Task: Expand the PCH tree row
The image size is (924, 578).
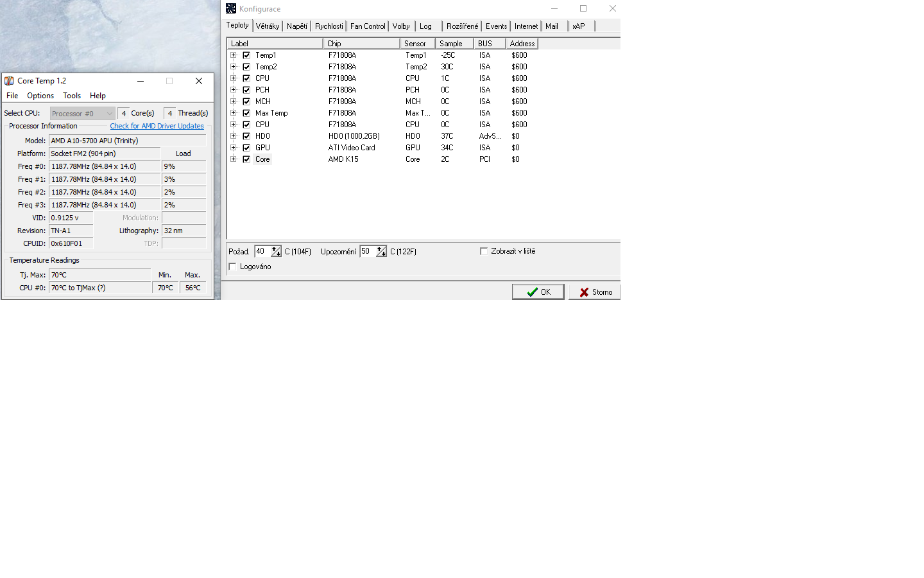Action: click(234, 90)
